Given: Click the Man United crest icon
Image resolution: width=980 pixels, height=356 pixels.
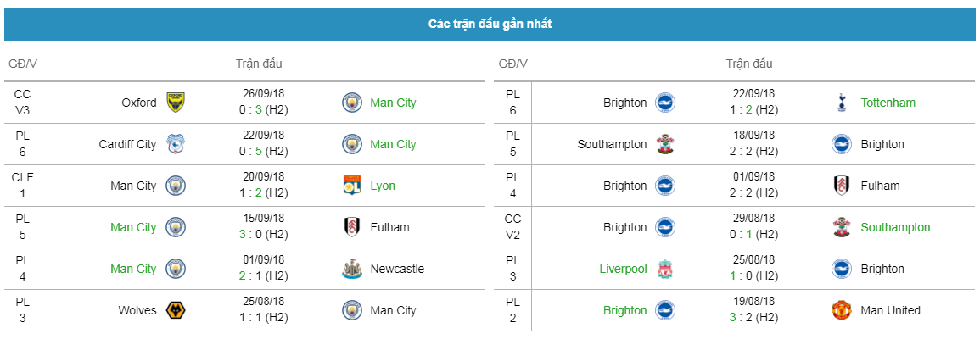Looking at the screenshot, I should pyautogui.click(x=843, y=310).
